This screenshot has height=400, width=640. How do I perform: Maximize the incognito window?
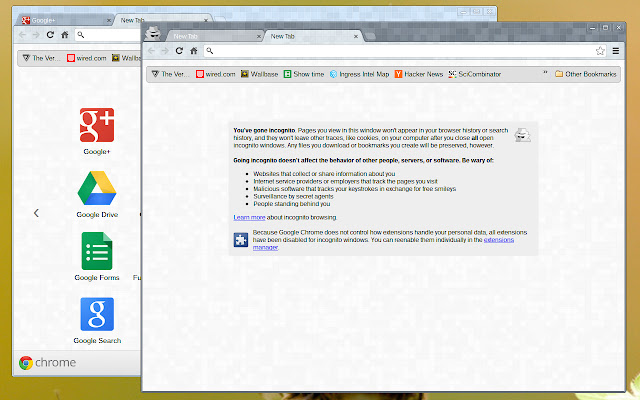605,27
